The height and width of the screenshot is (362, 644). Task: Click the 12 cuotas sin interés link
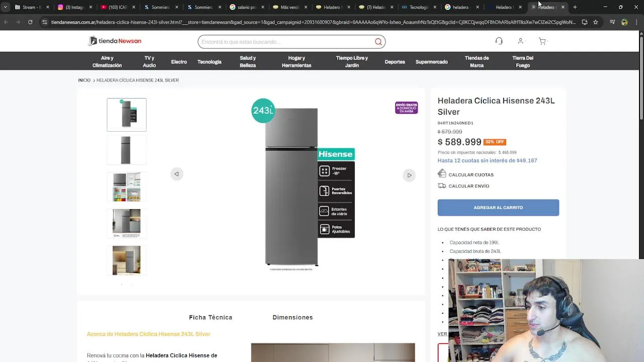487,160
